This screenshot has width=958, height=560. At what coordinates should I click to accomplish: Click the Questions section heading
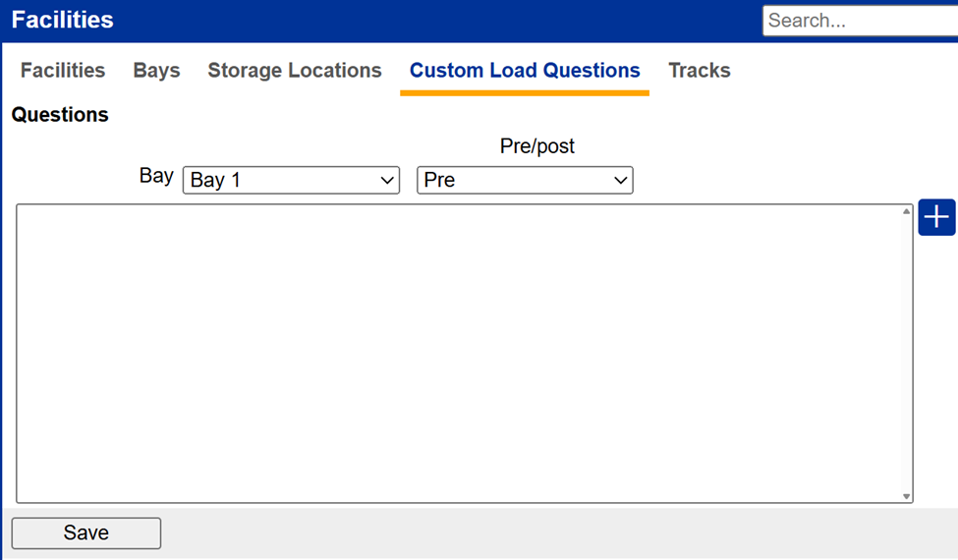tap(60, 115)
